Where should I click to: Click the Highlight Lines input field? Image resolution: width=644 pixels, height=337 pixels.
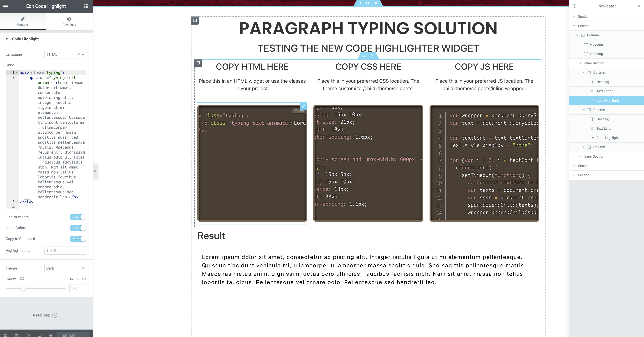[x=65, y=250]
